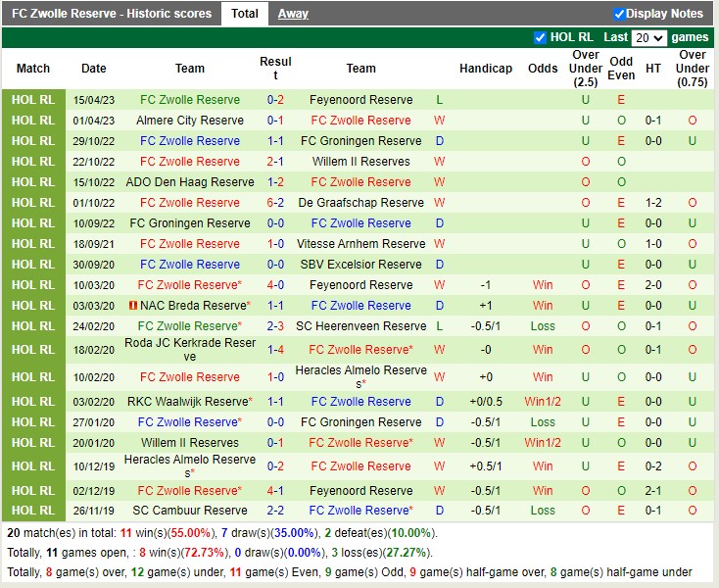Click ADO Den Haag Reserve team
719x588 pixels.
point(190,182)
